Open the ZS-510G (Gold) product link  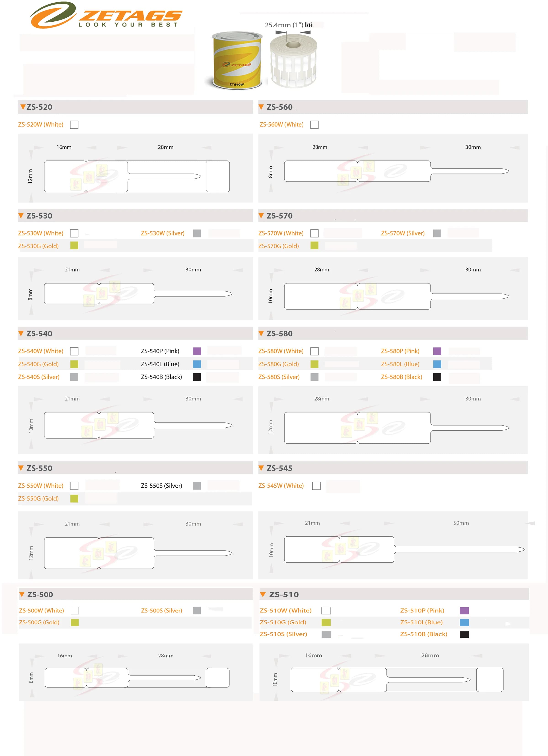coord(283,622)
